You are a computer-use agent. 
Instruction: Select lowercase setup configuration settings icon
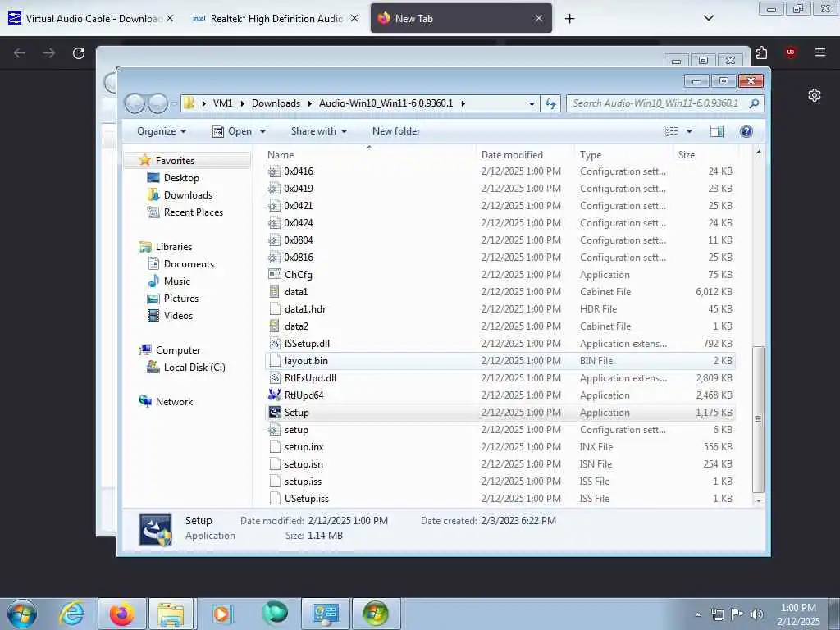pyautogui.click(x=274, y=430)
